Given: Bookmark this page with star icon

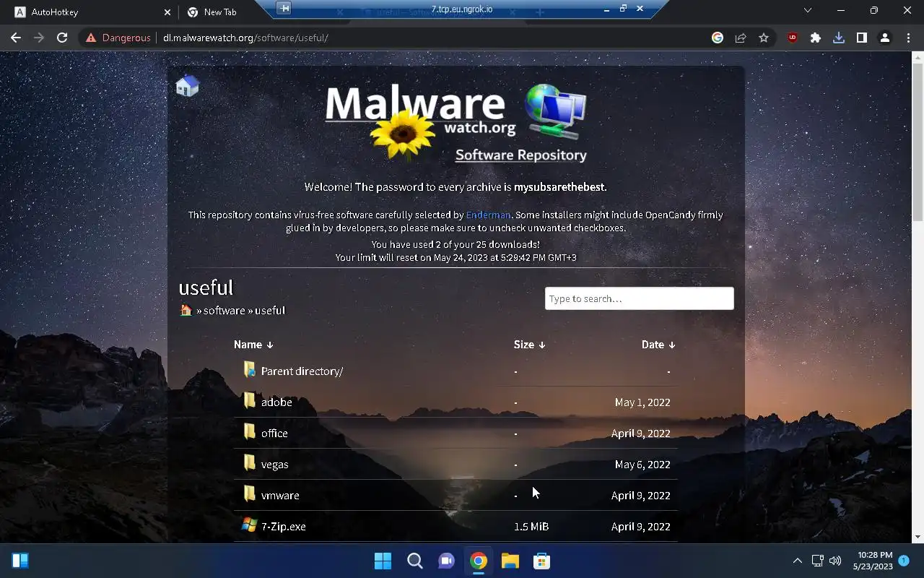Looking at the screenshot, I should click(x=764, y=38).
